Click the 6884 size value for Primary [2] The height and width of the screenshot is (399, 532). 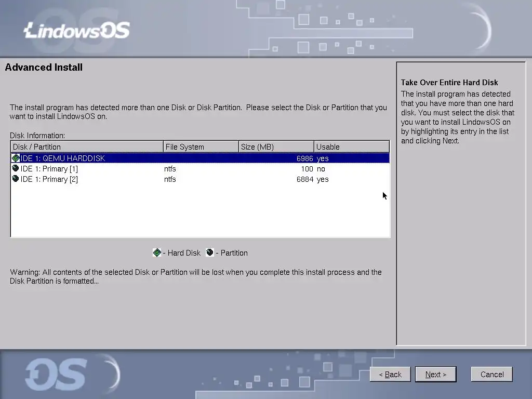click(x=304, y=179)
